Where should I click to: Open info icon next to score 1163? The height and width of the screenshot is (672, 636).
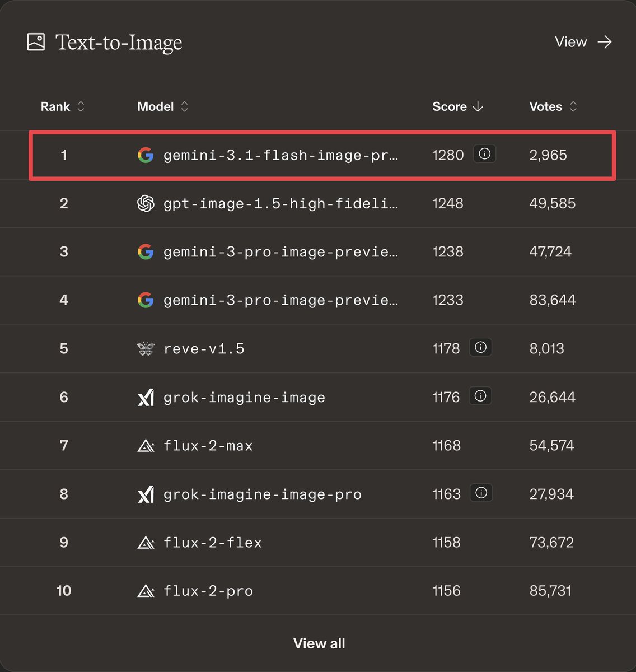(481, 493)
